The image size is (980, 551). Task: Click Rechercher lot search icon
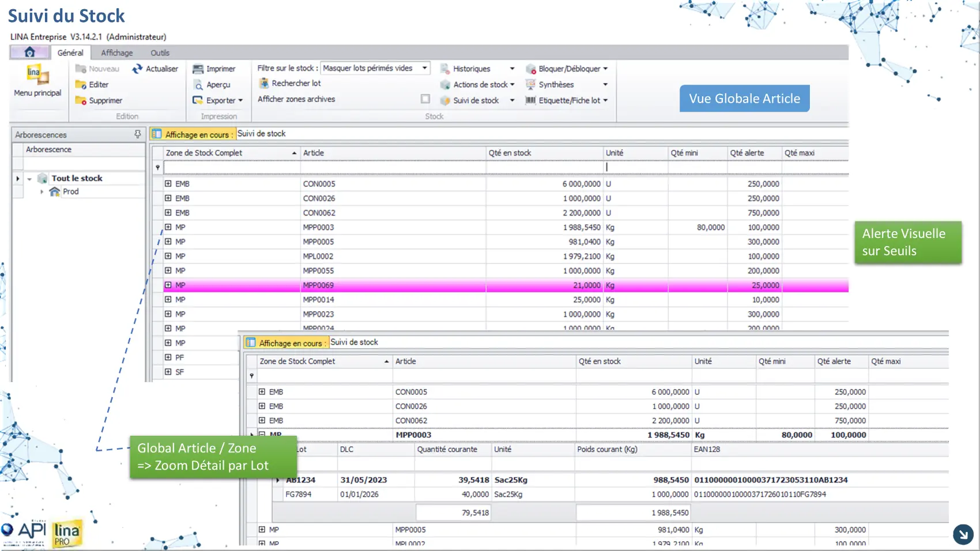263,84
